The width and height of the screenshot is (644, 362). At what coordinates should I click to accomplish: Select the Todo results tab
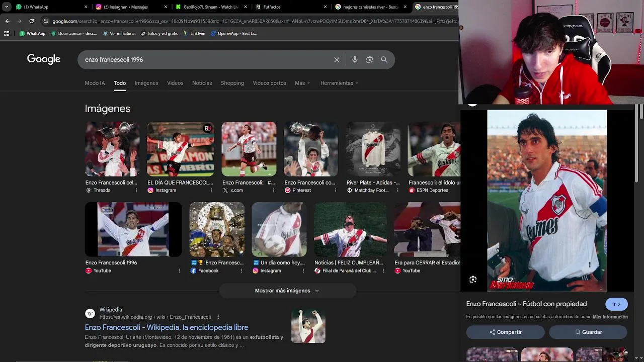click(120, 83)
